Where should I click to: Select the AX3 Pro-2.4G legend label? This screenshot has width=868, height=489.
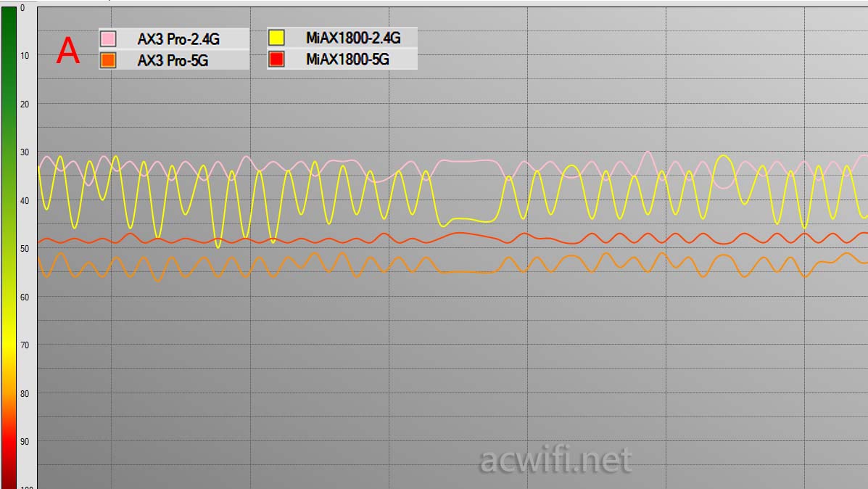178,39
